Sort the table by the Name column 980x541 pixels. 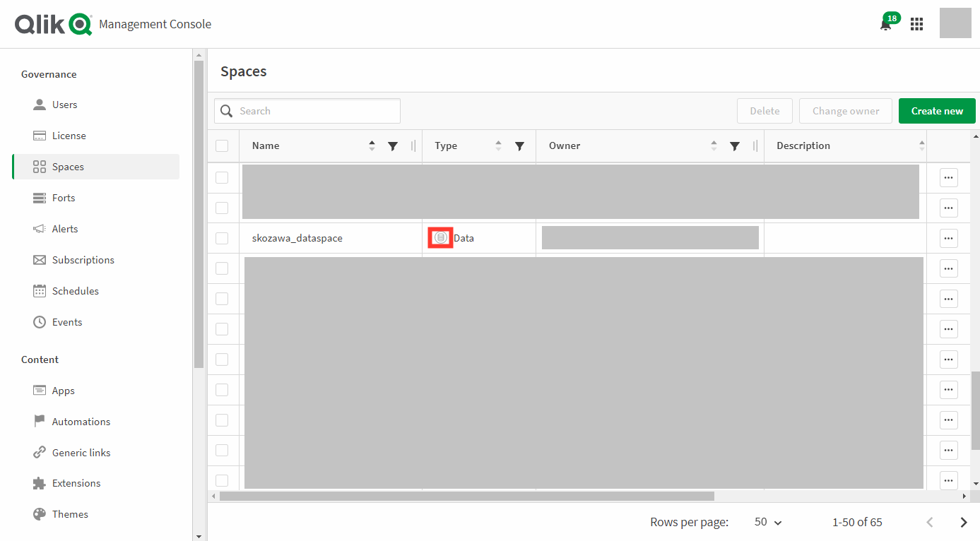point(372,145)
